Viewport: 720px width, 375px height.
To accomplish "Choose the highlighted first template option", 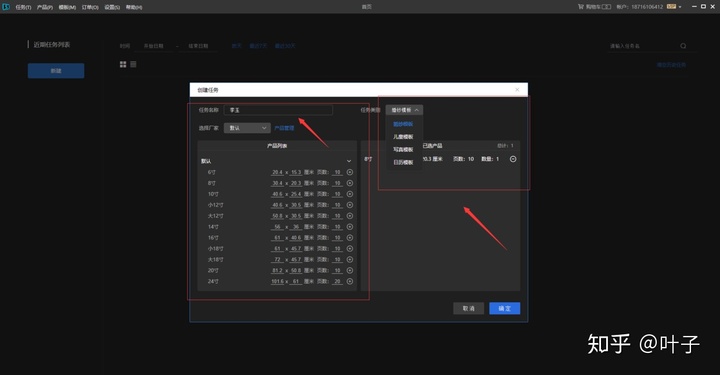I will 403,124.
